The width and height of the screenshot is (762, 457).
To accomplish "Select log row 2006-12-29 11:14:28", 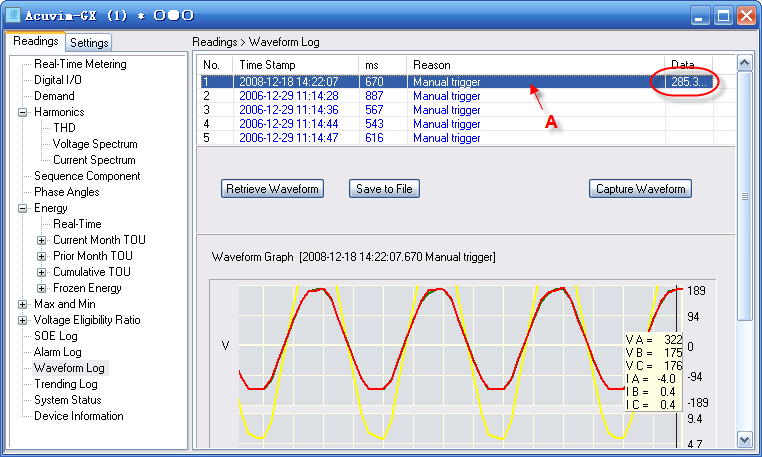I will [x=457, y=96].
